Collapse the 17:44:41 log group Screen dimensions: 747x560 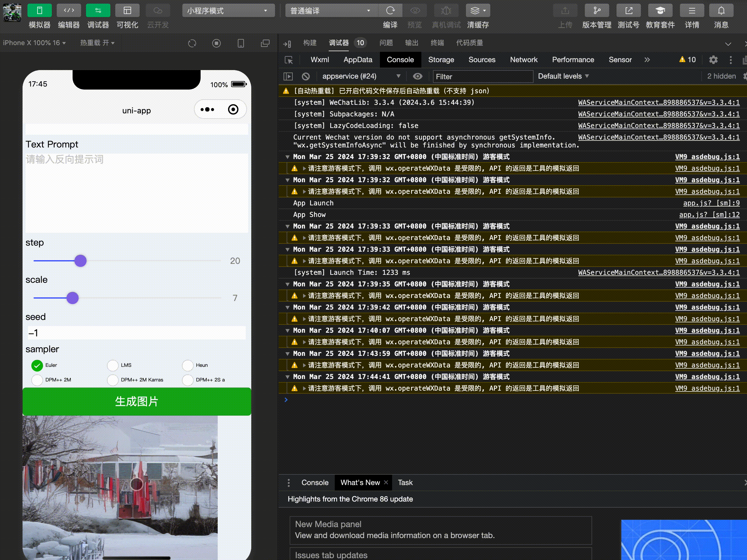[288, 377]
